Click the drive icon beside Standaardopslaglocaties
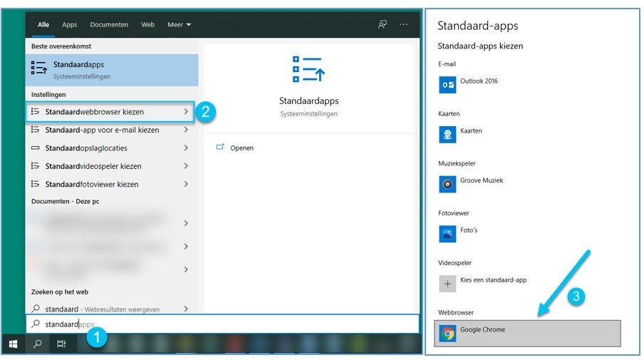644x360 pixels. pos(36,148)
